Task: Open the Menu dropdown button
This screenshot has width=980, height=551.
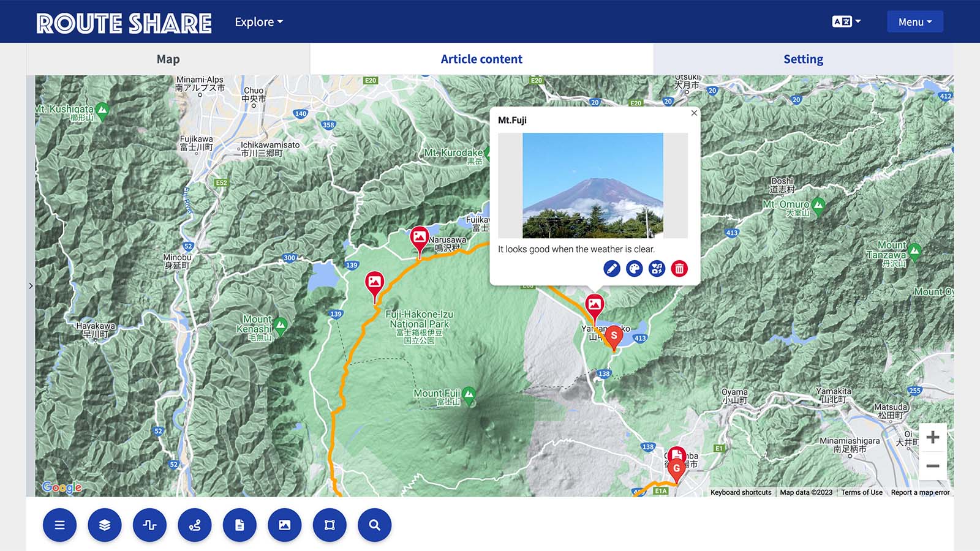Action: pos(915,22)
